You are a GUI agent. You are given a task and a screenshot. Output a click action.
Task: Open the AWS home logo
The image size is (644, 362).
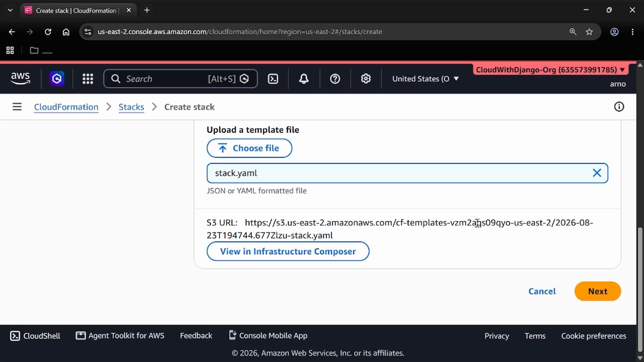click(x=20, y=78)
